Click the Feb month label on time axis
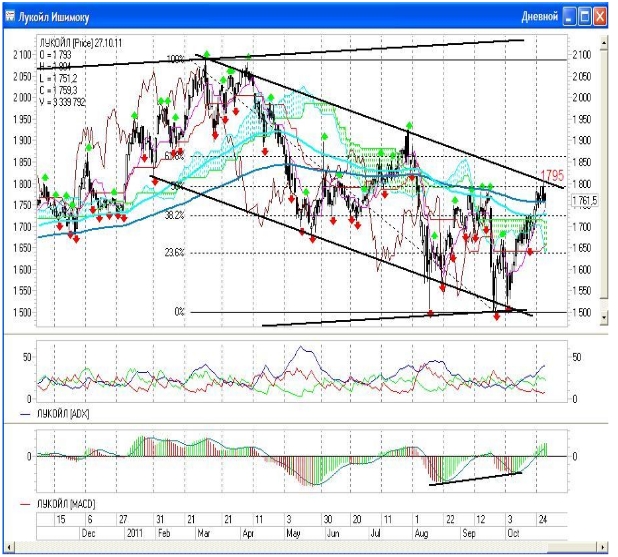This screenshot has width=618, height=557. [x=164, y=533]
